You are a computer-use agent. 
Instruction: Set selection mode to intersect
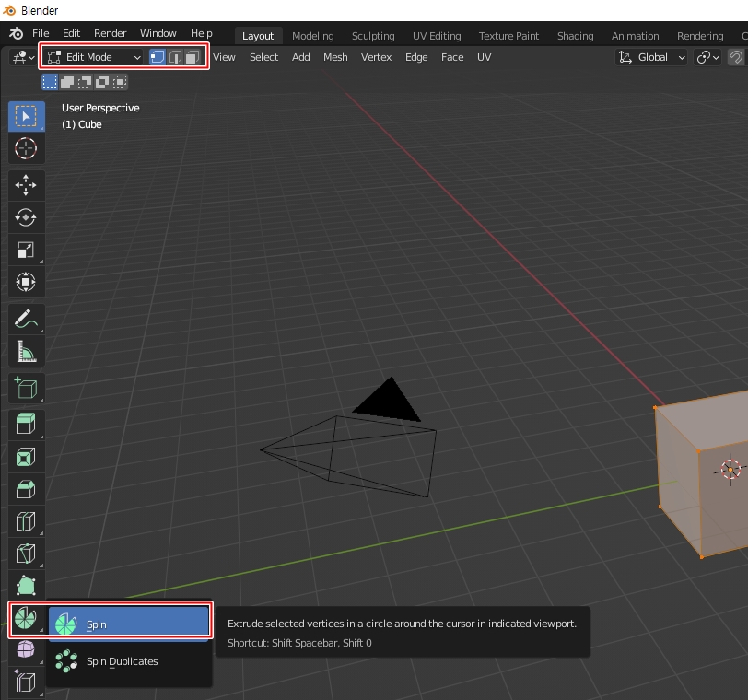119,82
